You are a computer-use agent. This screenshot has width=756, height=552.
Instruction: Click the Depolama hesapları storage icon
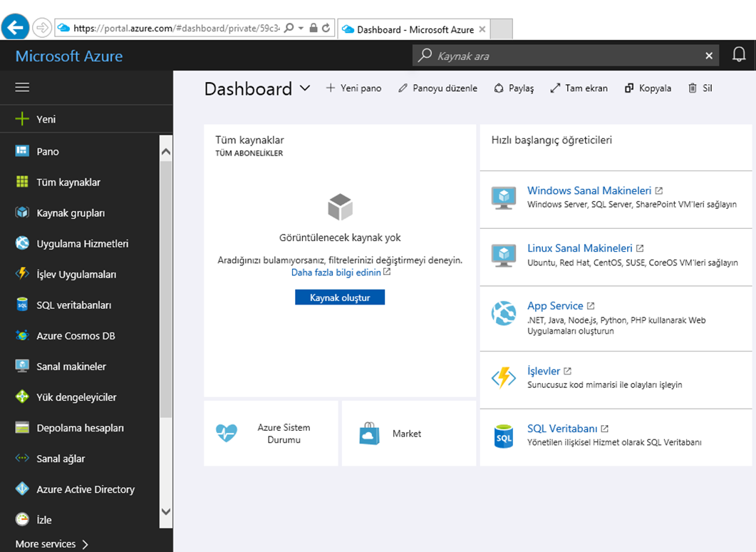(22, 427)
